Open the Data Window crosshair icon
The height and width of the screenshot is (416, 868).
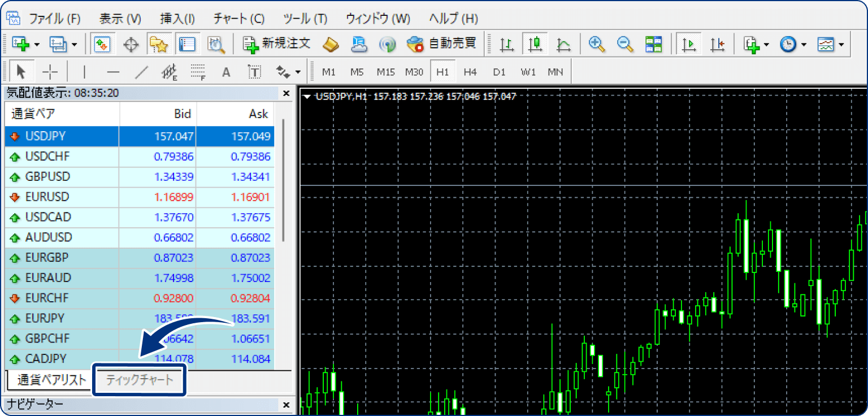click(x=131, y=44)
